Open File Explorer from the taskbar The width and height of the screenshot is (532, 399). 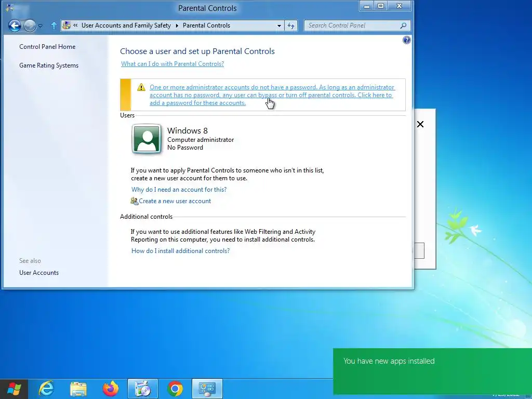click(78, 389)
